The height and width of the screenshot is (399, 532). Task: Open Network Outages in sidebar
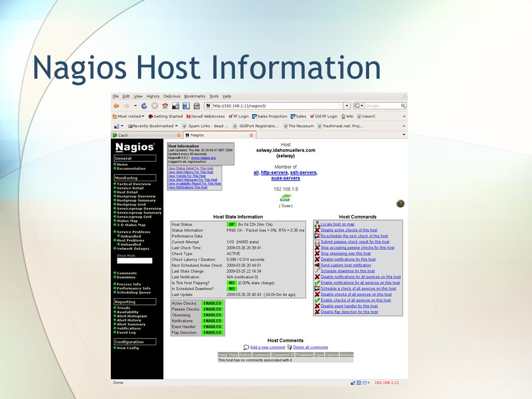pyautogui.click(x=133, y=249)
